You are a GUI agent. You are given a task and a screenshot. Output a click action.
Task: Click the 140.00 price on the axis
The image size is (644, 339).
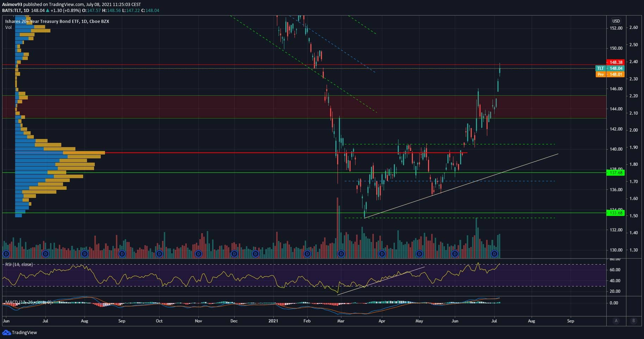[616, 149]
